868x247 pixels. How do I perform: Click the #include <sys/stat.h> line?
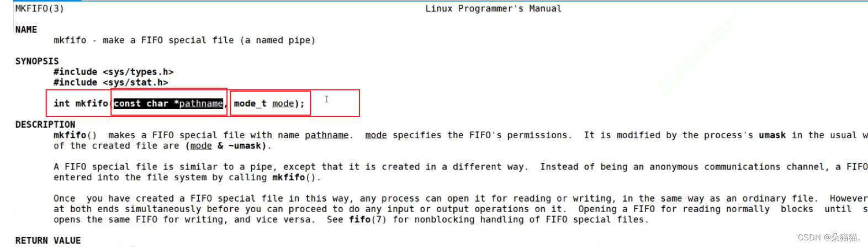click(x=110, y=82)
